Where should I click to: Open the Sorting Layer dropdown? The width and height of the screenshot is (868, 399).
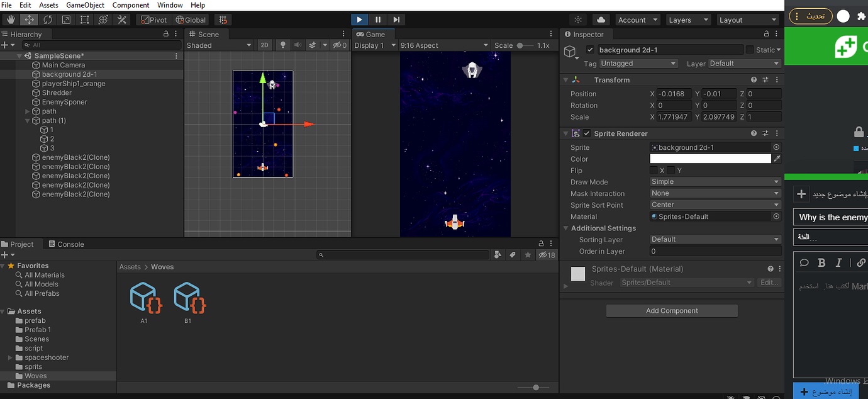715,239
